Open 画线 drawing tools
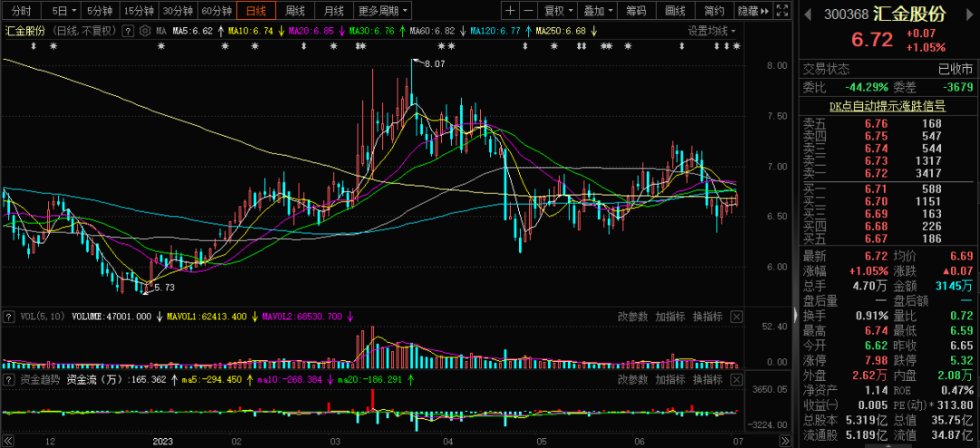This screenshot has width=980, height=448. click(x=676, y=11)
